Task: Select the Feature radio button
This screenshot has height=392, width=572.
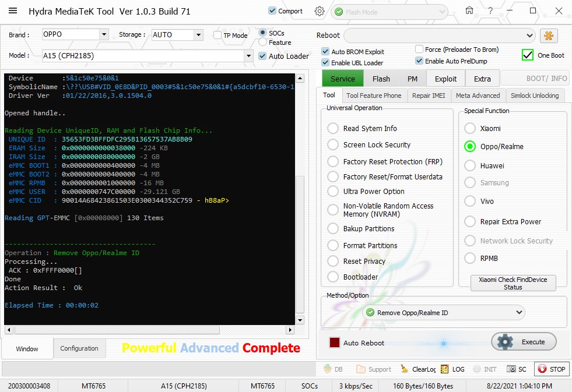Action: point(262,43)
